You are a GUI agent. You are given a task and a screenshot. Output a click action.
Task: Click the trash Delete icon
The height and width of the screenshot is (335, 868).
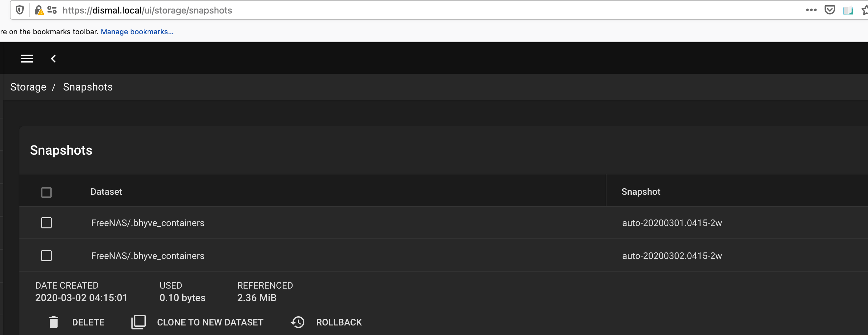[54, 322]
